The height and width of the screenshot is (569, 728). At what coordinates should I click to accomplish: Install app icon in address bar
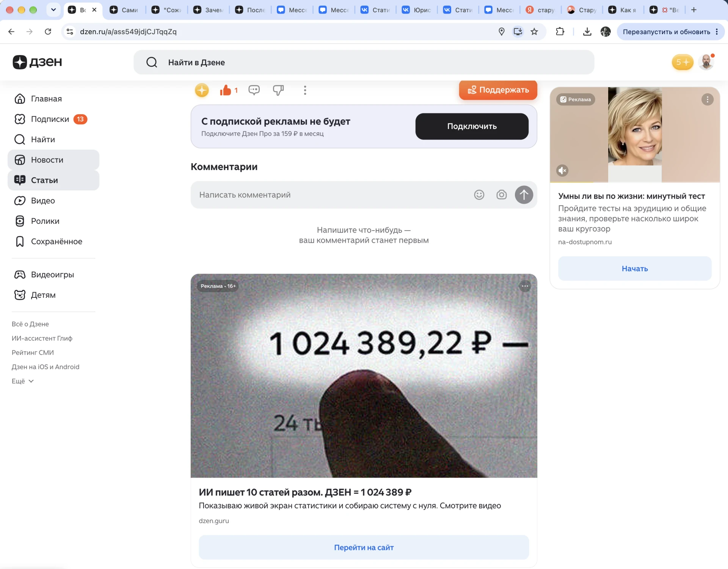click(x=518, y=31)
